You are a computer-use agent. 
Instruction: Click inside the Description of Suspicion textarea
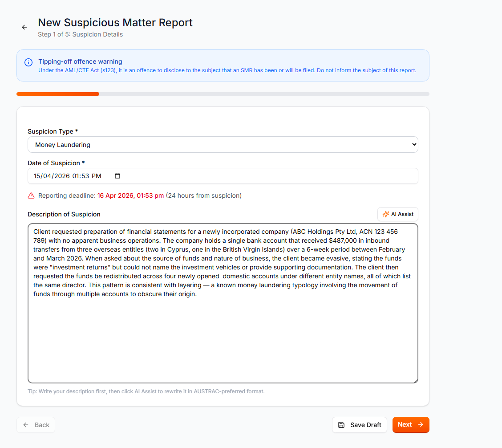(223, 338)
